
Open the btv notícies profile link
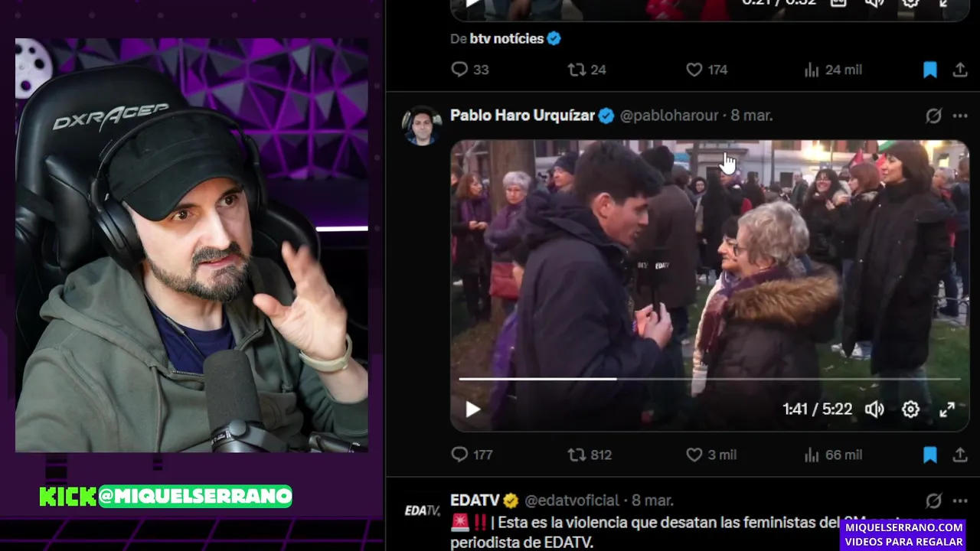pyautogui.click(x=506, y=38)
